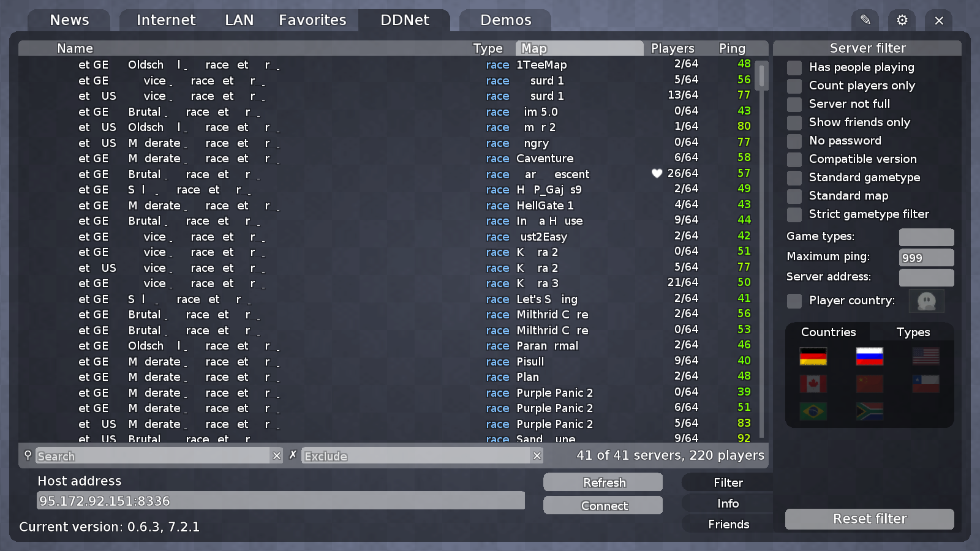
Task: Click Reset filter
Action: 869,519
